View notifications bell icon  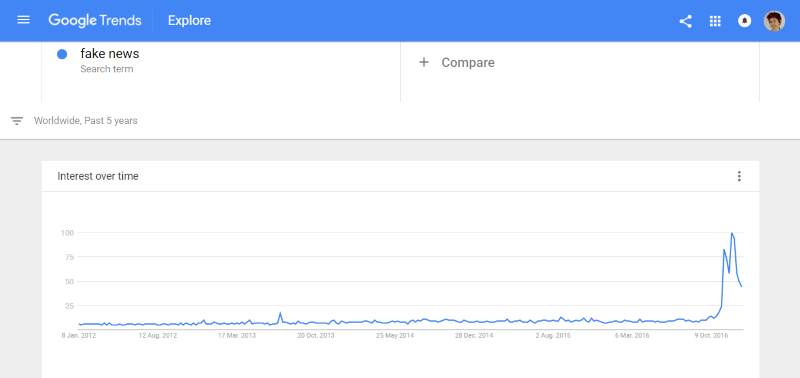point(744,21)
